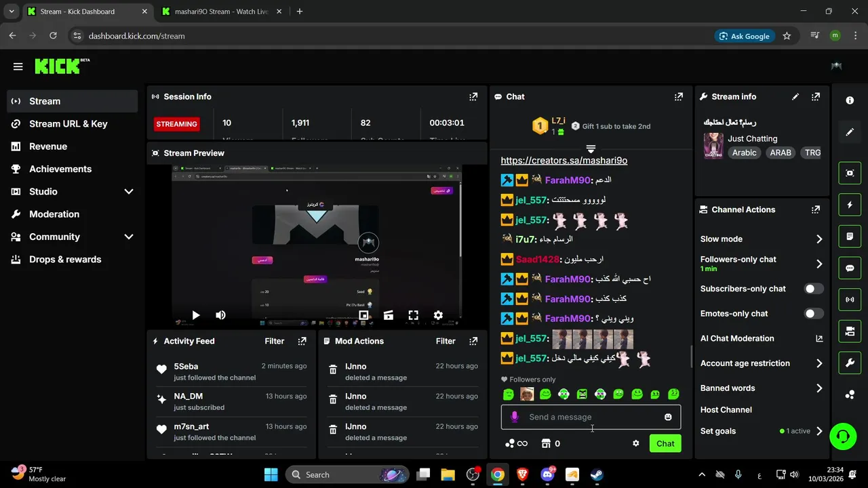Play the stream preview video

coord(196,315)
